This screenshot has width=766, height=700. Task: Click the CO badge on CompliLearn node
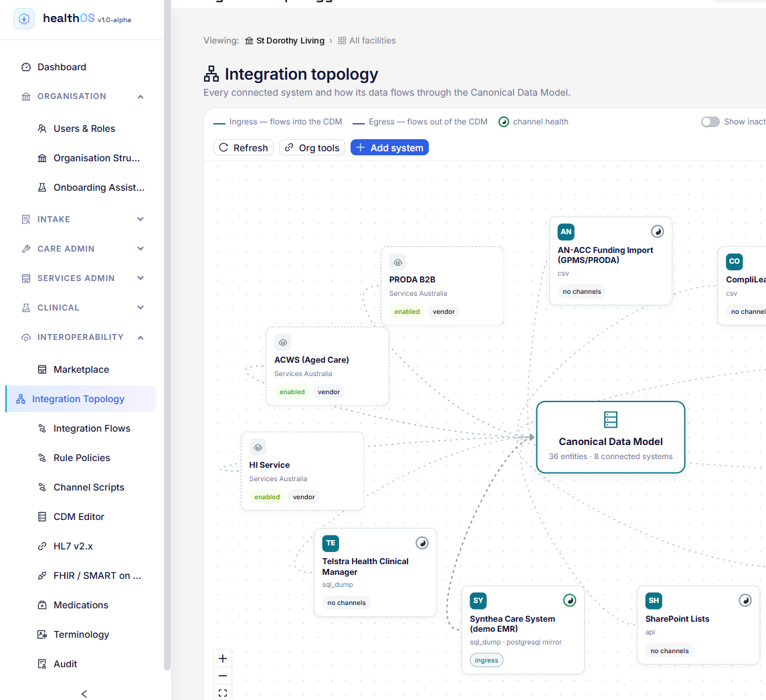click(735, 262)
